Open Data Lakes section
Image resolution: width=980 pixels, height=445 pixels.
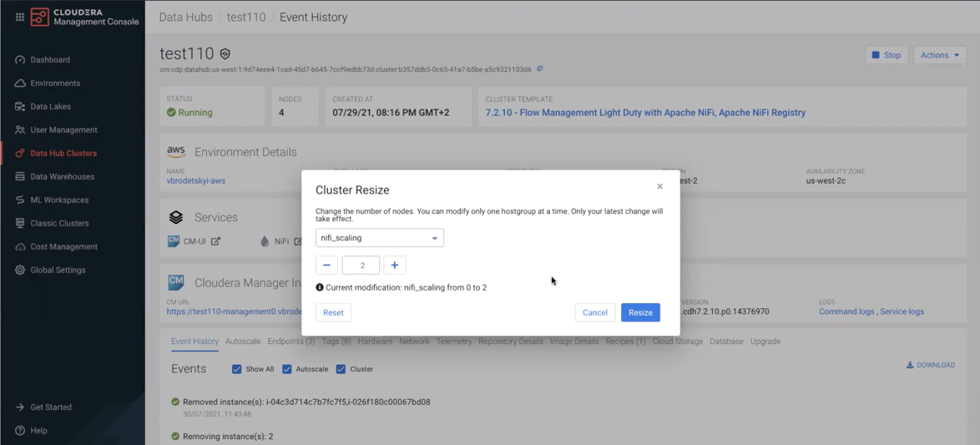pyautogui.click(x=51, y=107)
